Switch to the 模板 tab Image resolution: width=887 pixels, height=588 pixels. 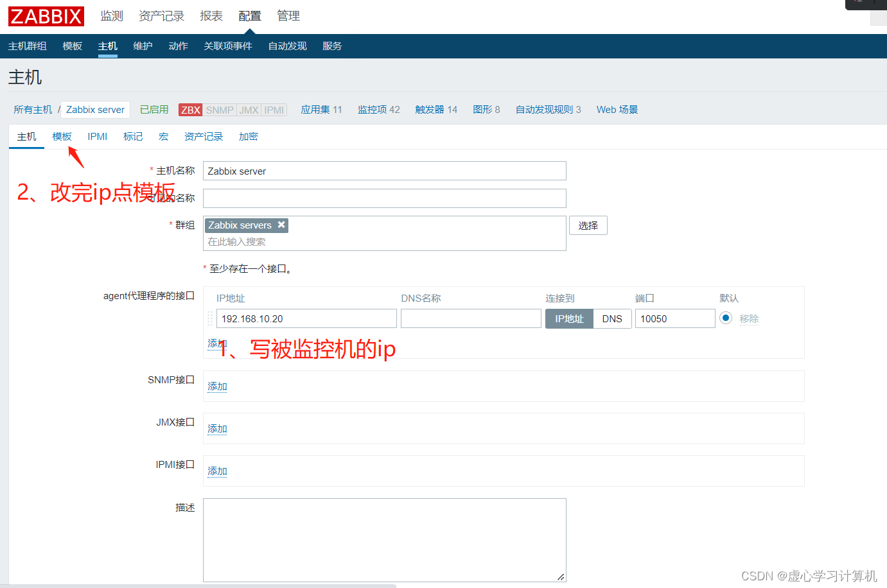62,136
